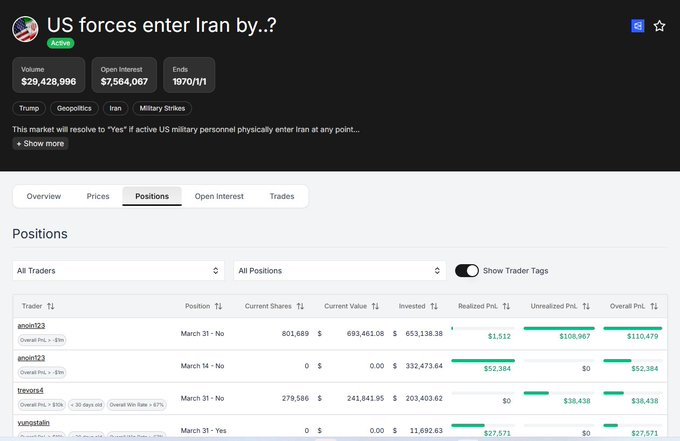This screenshot has height=441, width=680.
Task: Click the US-Iran flag market avatar
Action: point(25,29)
